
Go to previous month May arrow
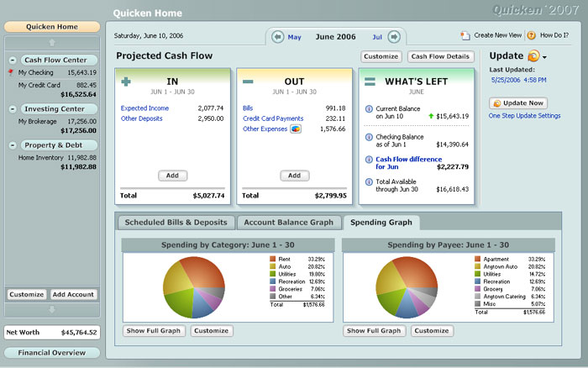[x=277, y=37]
